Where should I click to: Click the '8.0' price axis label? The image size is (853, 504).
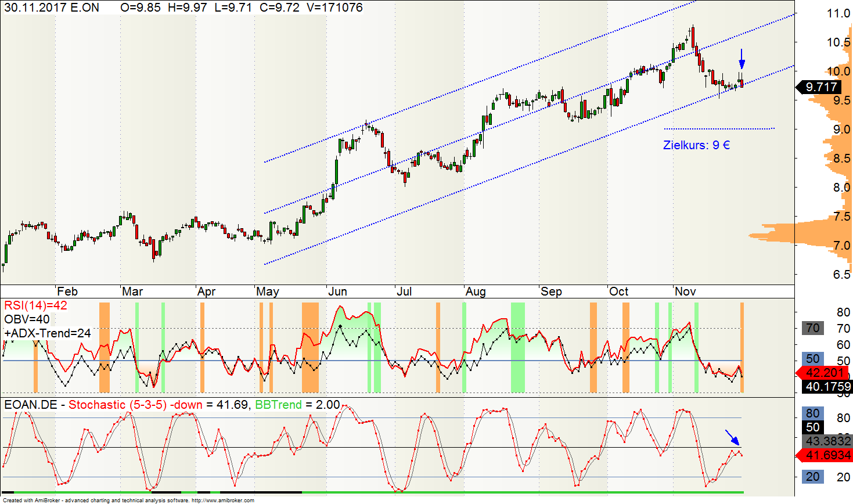(x=842, y=188)
